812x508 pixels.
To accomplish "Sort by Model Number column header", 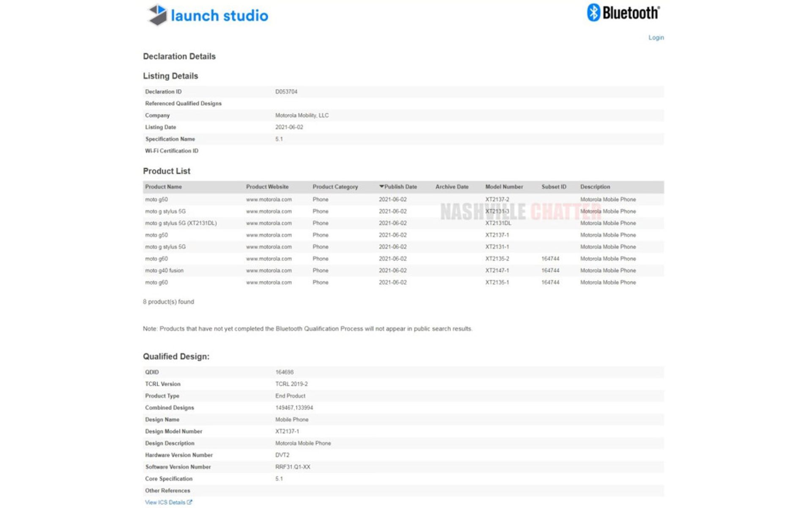I will [504, 187].
